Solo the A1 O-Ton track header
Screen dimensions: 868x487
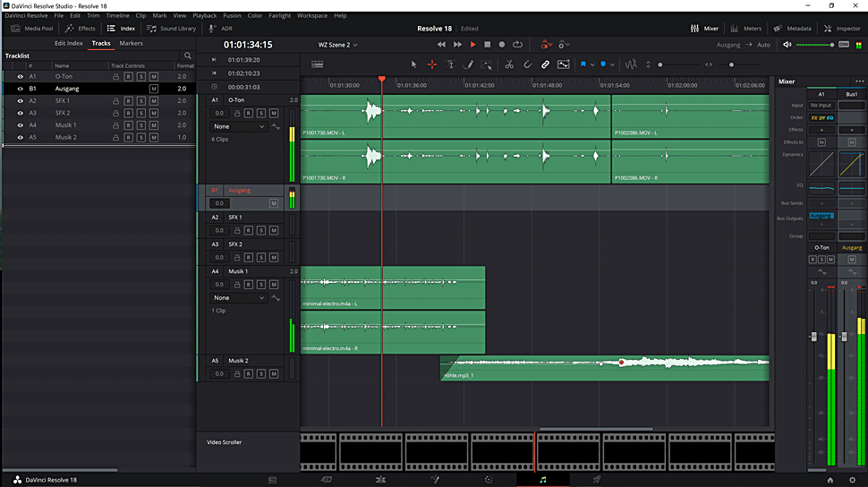(x=260, y=113)
